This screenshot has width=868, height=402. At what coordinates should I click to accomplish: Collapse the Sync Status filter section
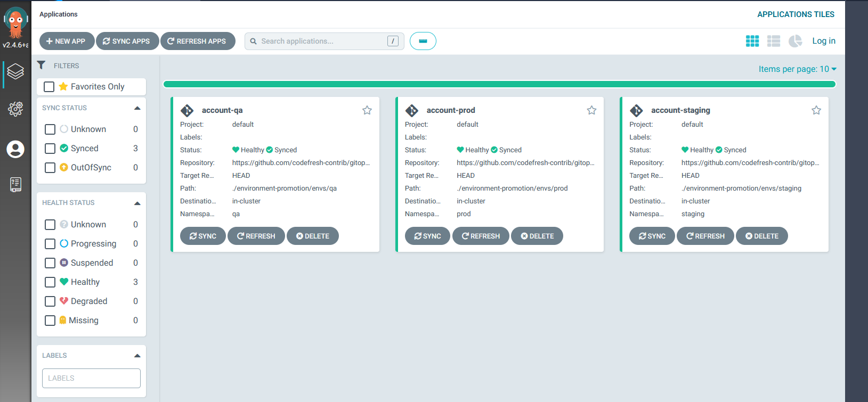coord(137,108)
